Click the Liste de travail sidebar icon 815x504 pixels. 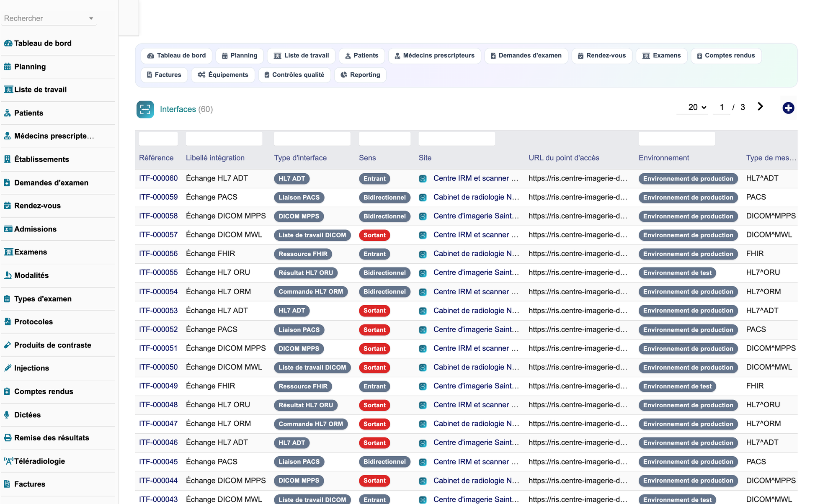point(8,90)
